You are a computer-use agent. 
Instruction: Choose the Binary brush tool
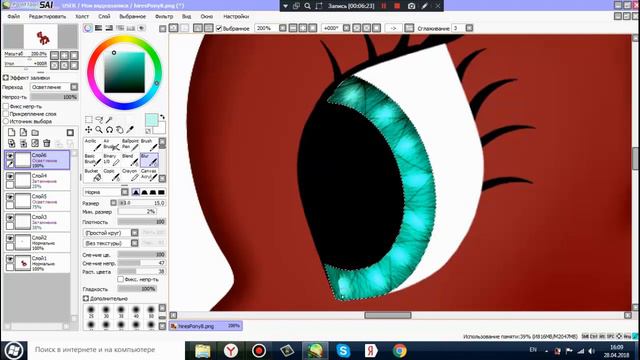[x=111, y=160]
